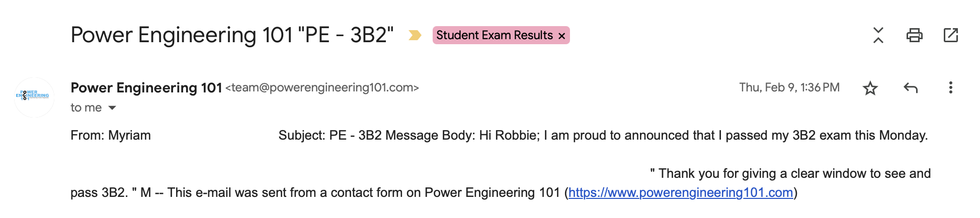Print this email
The height and width of the screenshot is (218, 980).
coord(914,35)
